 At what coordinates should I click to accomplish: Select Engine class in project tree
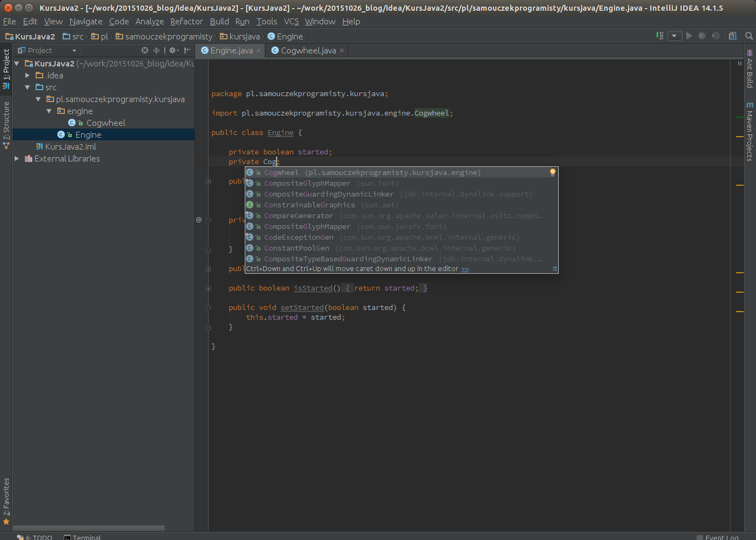pos(88,135)
